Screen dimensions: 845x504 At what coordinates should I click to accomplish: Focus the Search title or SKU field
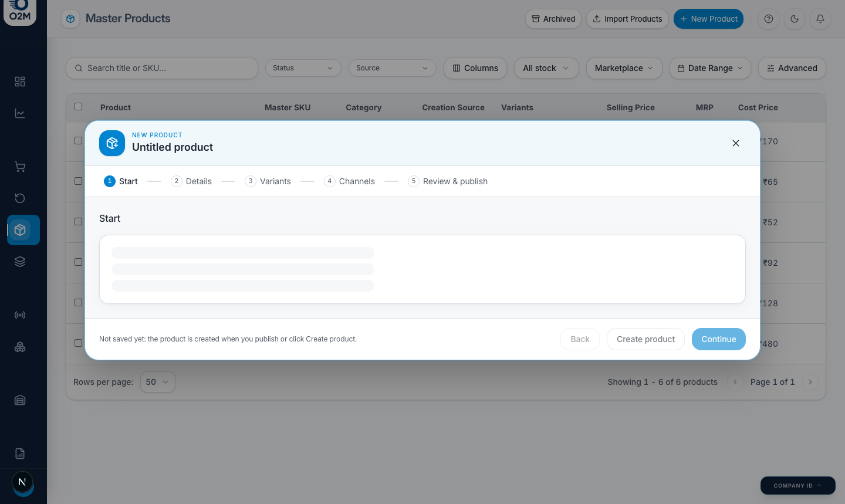pos(162,68)
